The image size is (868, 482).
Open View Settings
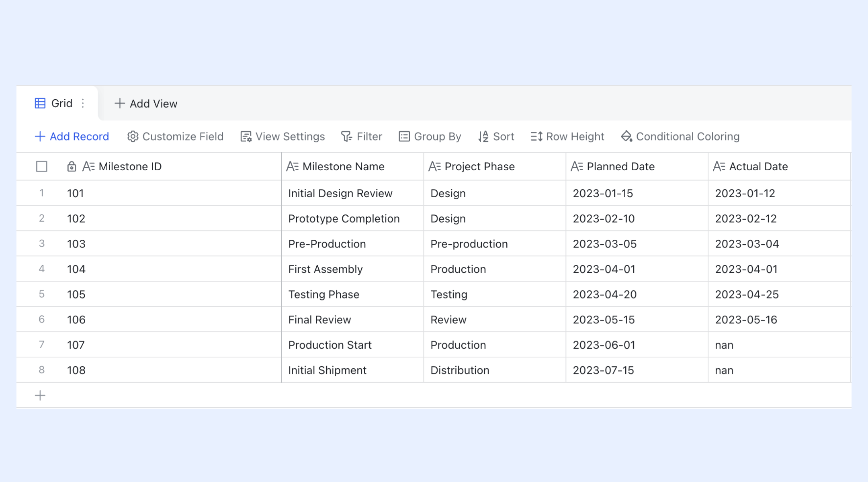click(283, 137)
